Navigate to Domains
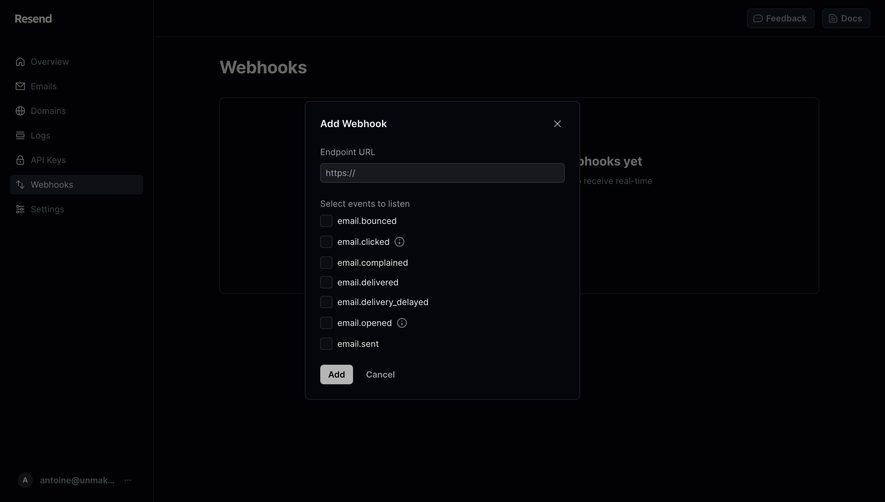 76,111
